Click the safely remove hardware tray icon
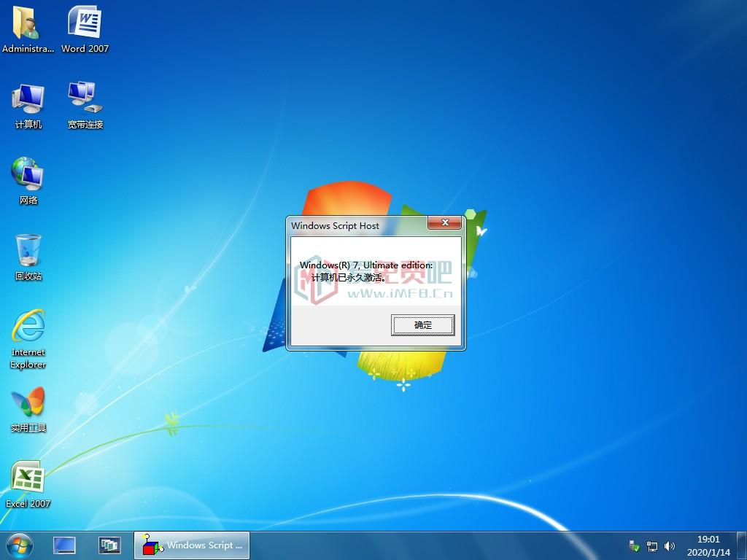 click(634, 545)
